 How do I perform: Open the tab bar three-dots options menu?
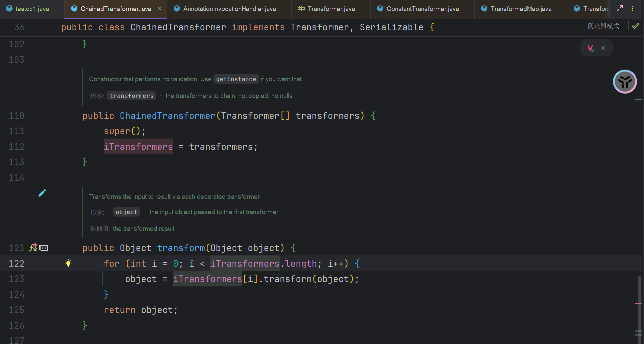pyautogui.click(x=633, y=9)
